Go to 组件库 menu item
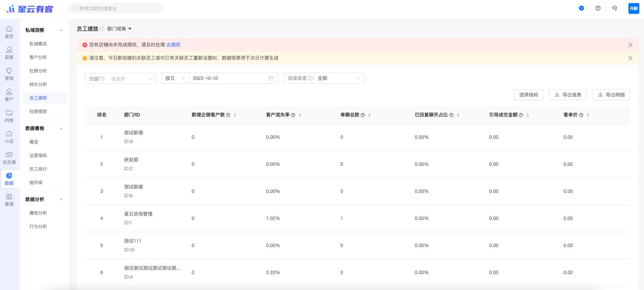Screen dimensions: 644x290 pos(36,183)
